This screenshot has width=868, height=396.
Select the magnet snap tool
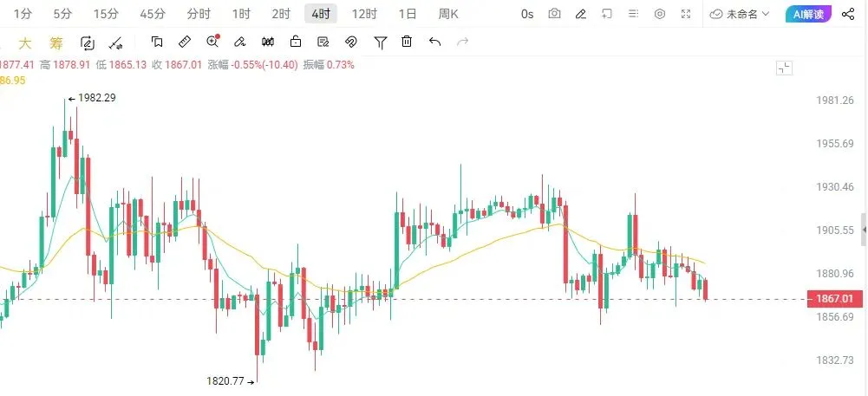point(351,42)
